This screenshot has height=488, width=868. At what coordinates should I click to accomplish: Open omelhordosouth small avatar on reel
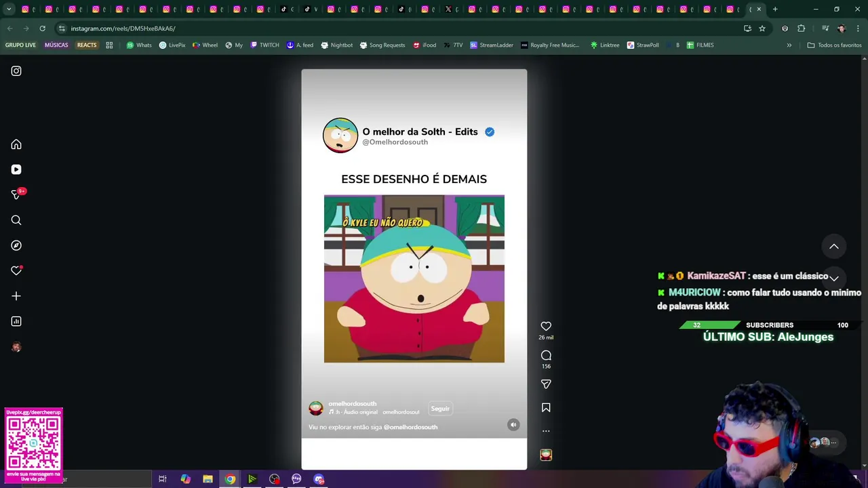point(316,408)
